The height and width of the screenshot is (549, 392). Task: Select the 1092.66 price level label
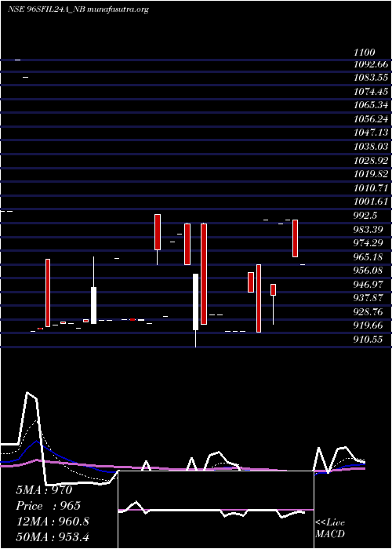[x=371, y=64]
